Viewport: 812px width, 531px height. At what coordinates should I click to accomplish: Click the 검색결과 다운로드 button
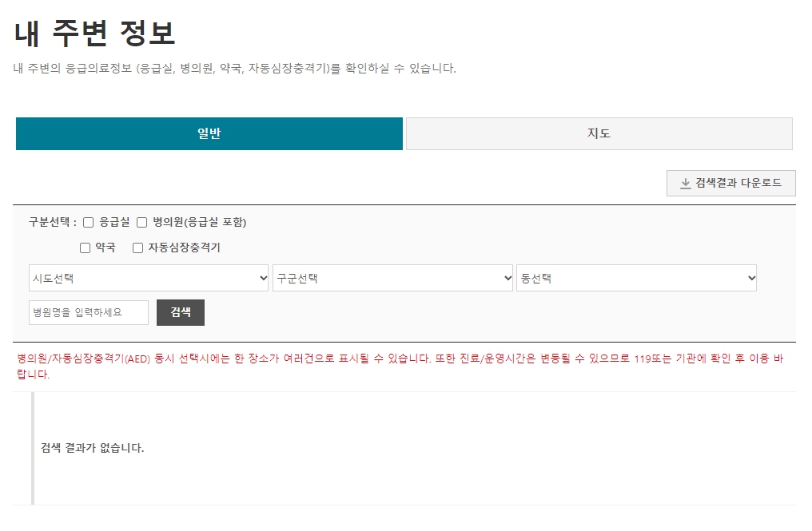coord(730,183)
